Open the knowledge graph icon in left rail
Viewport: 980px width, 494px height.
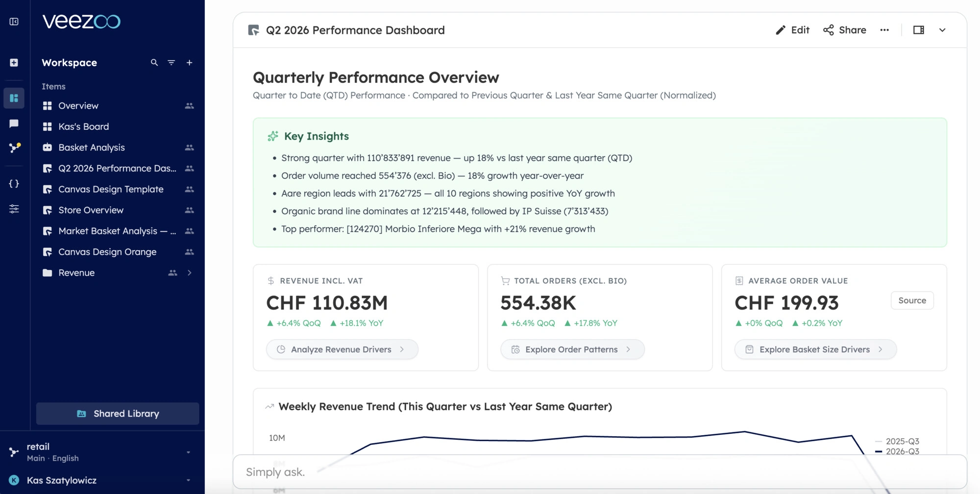(x=14, y=147)
